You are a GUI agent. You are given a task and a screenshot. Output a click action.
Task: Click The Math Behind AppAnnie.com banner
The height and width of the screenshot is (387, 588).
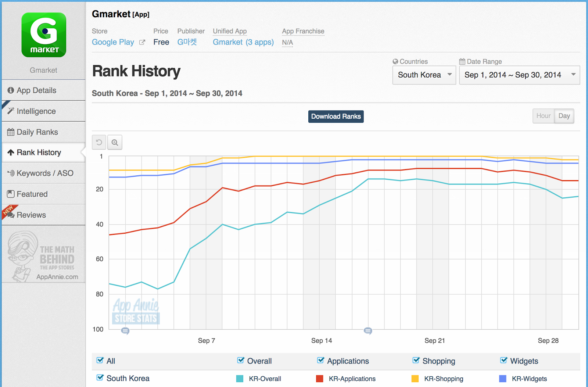[43, 257]
